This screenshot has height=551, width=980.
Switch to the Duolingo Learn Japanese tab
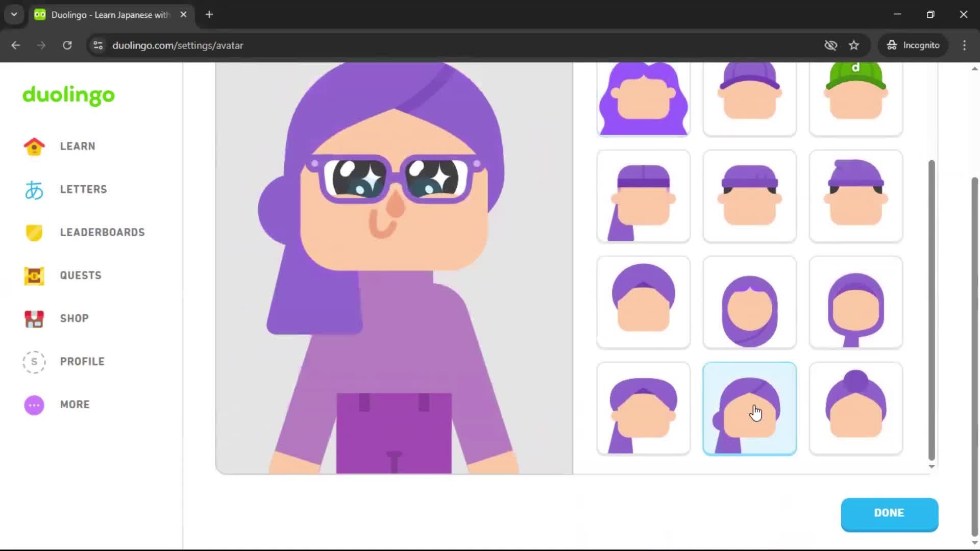point(102,14)
